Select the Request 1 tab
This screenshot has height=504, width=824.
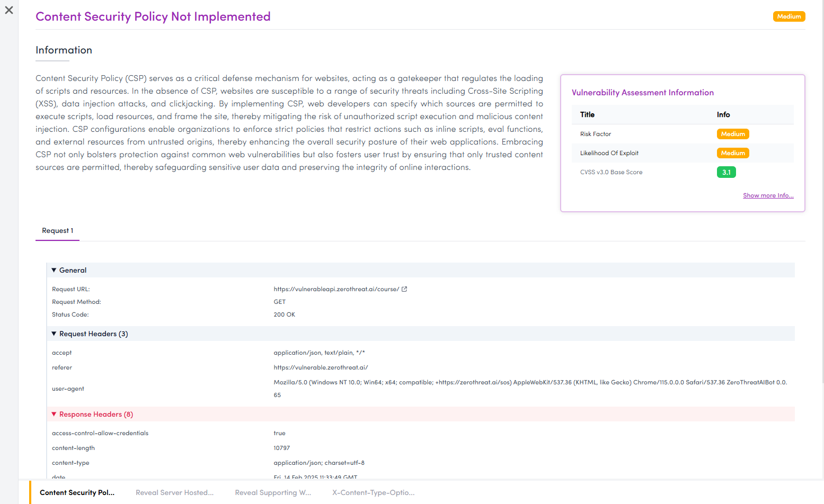(58, 231)
